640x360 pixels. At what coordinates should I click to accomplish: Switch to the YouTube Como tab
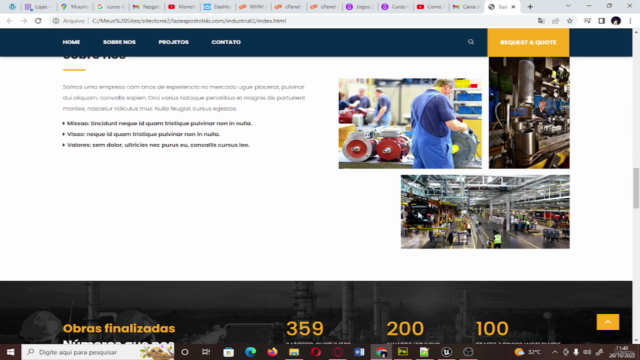[431, 7]
